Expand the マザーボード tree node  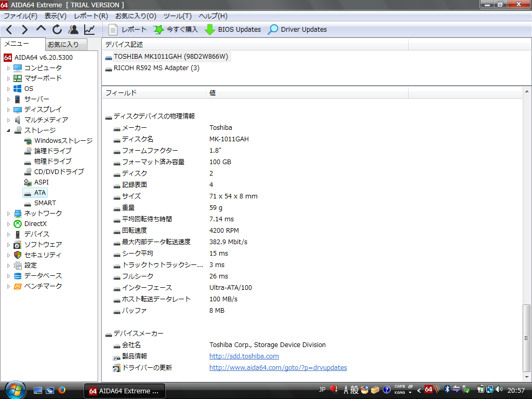8,78
